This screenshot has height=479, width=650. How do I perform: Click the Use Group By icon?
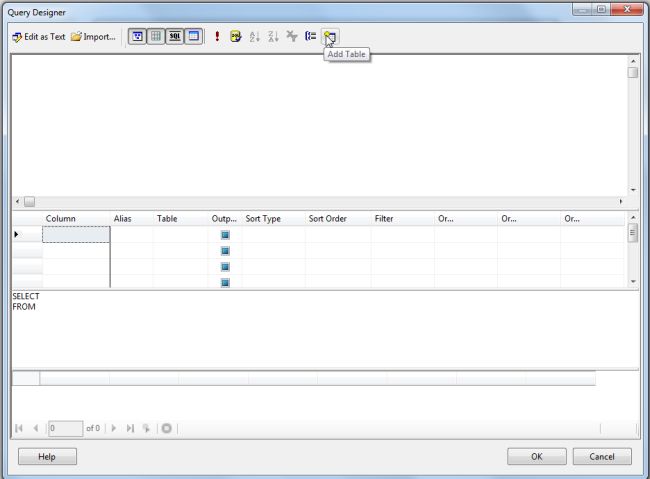click(x=310, y=36)
